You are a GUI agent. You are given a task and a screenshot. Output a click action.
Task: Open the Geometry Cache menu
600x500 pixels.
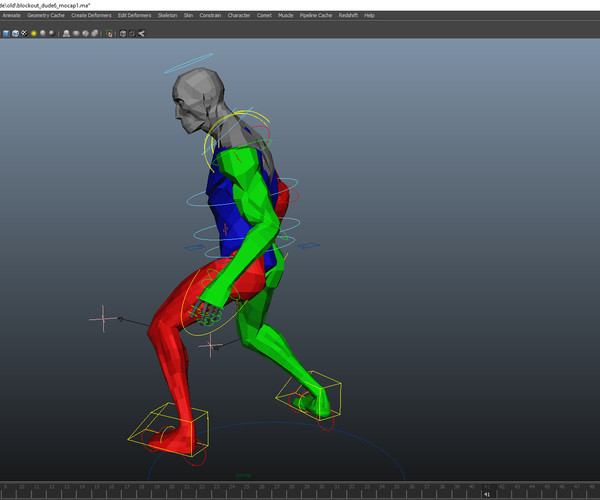click(x=46, y=16)
